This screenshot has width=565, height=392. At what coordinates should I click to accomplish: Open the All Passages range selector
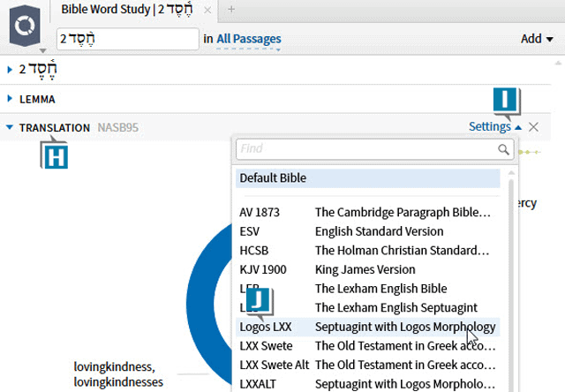[249, 39]
